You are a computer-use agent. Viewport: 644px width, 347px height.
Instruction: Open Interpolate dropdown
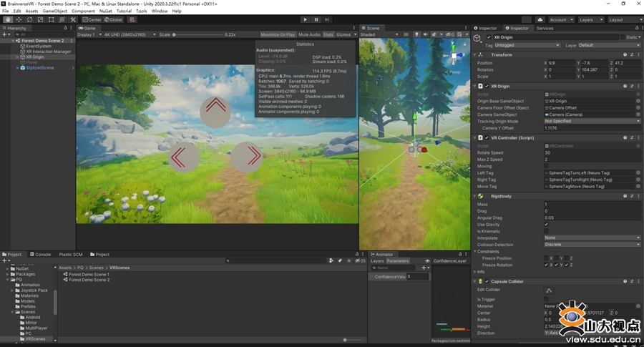[592, 238]
